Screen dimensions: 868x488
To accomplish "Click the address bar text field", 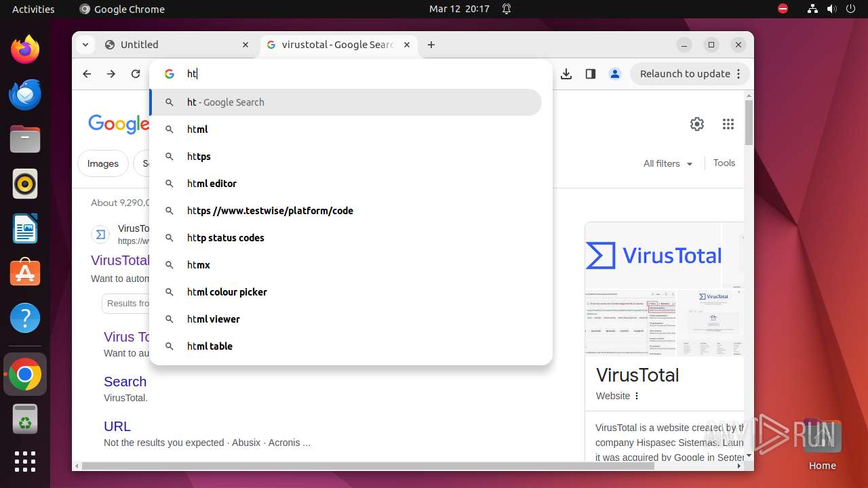I will (x=363, y=74).
